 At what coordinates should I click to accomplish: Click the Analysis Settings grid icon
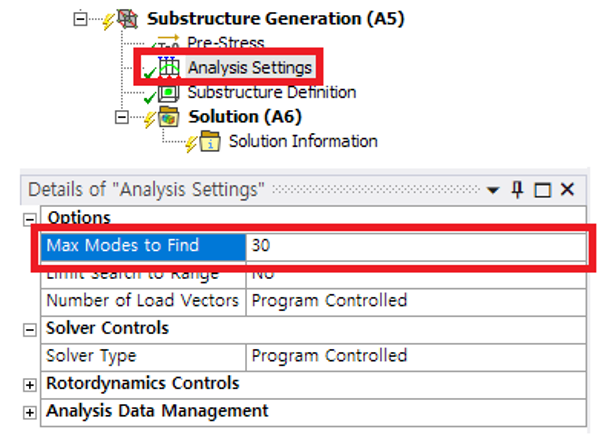[x=169, y=68]
